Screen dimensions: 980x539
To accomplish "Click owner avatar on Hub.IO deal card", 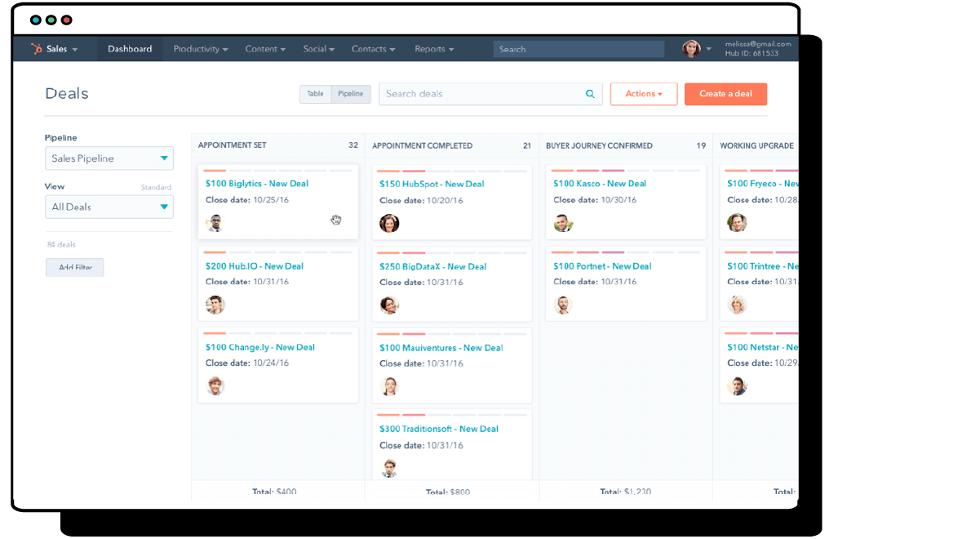I will click(x=215, y=305).
